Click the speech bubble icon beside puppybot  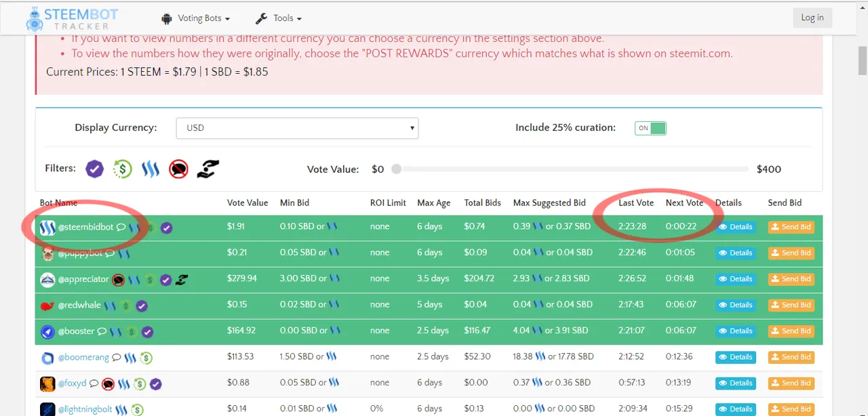(x=110, y=254)
